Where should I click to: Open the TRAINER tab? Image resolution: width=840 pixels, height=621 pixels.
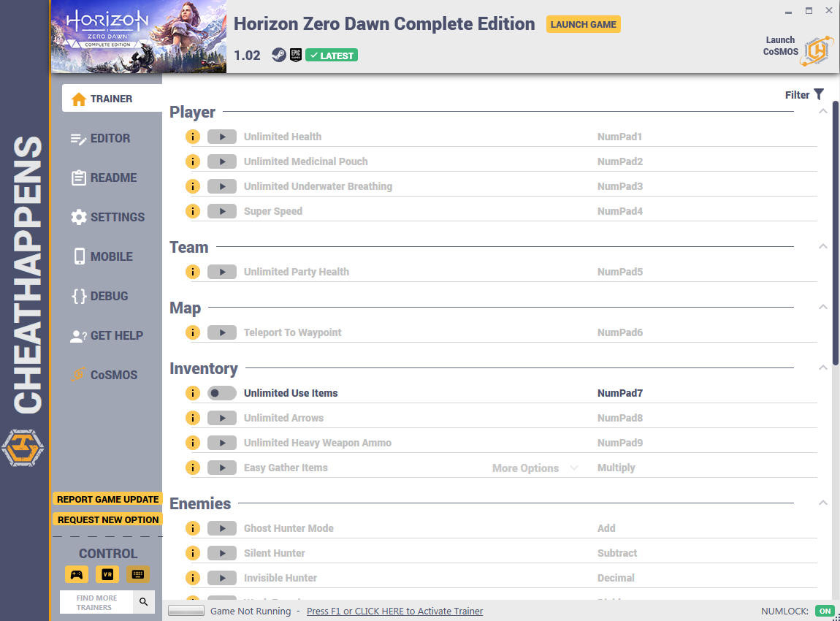coord(112,99)
